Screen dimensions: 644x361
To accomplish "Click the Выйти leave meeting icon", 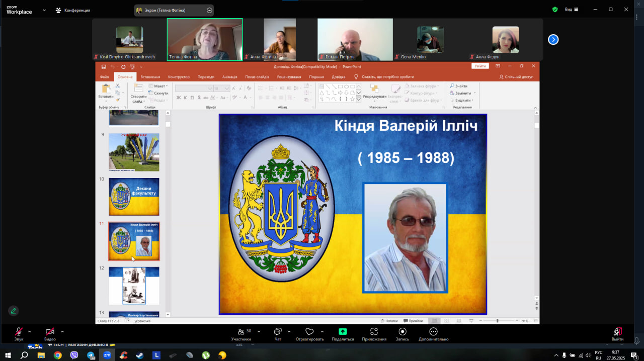I will pyautogui.click(x=617, y=331).
